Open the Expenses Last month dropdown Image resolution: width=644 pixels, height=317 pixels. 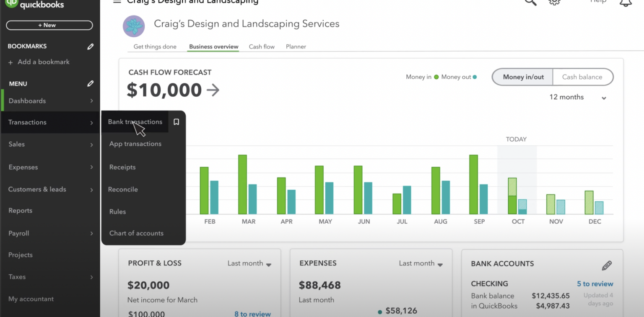click(x=421, y=263)
